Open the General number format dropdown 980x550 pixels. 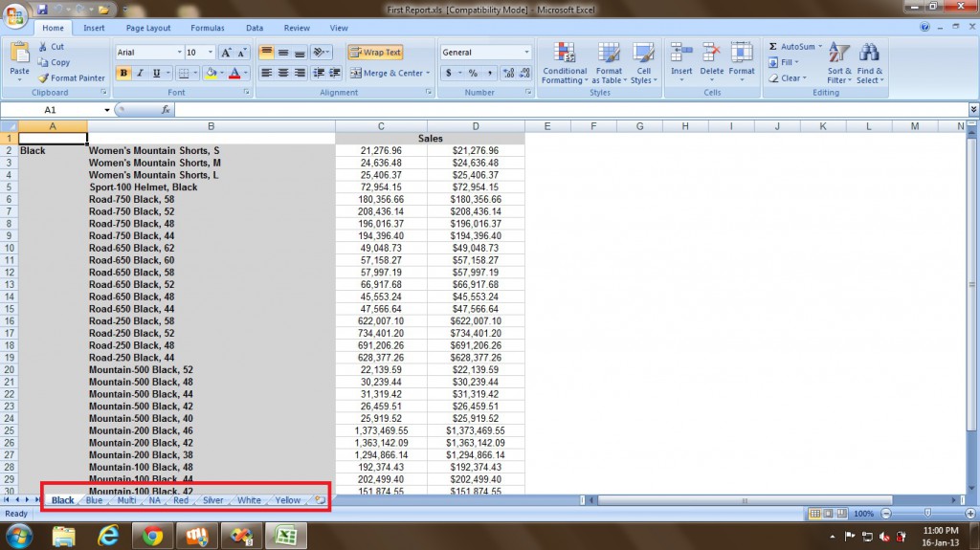[x=526, y=53]
